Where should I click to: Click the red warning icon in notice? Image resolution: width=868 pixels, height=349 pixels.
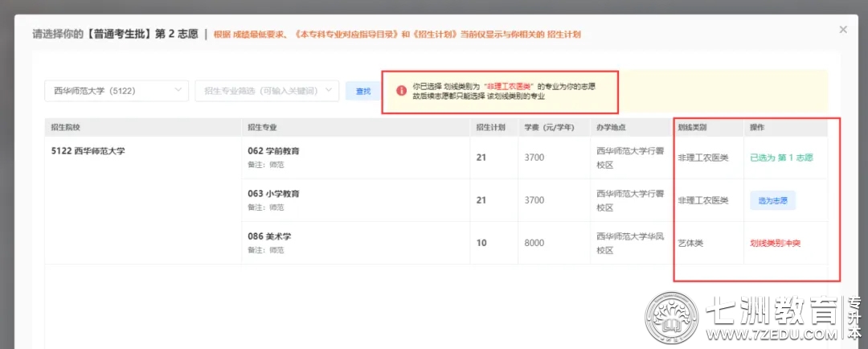click(401, 92)
